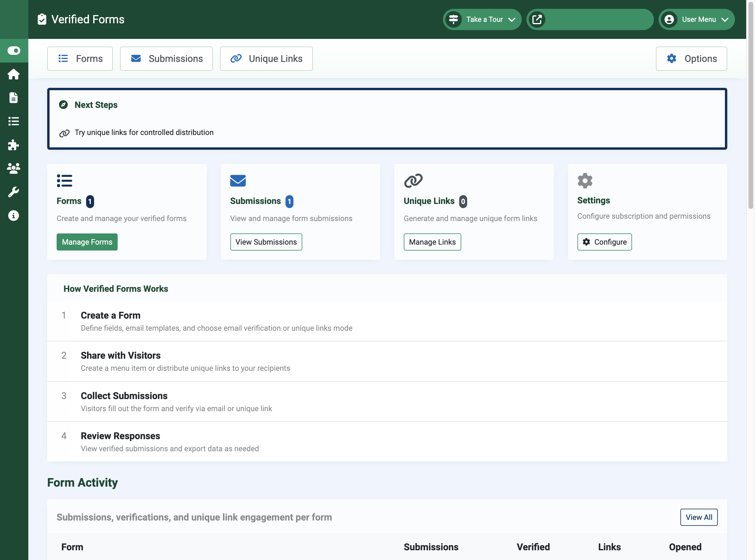This screenshot has height=560, width=755.
Task: Click the Verified Forms shield logo
Action: pos(42,19)
